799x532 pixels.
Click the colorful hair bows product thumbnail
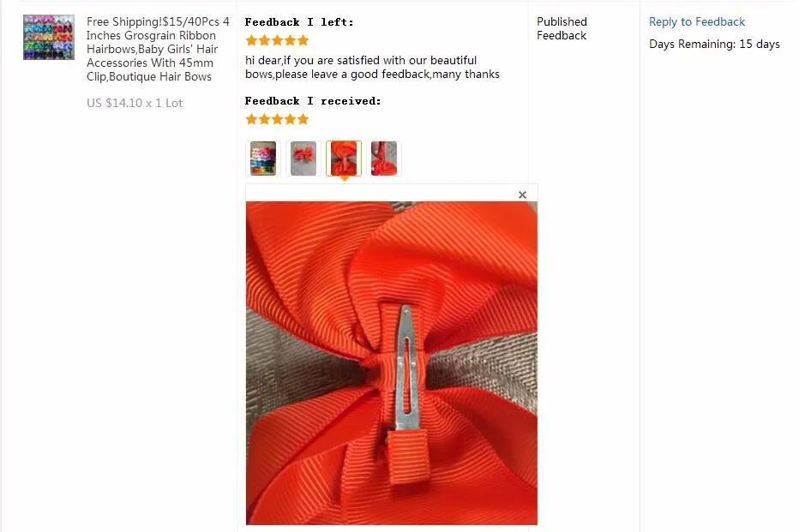coord(48,37)
